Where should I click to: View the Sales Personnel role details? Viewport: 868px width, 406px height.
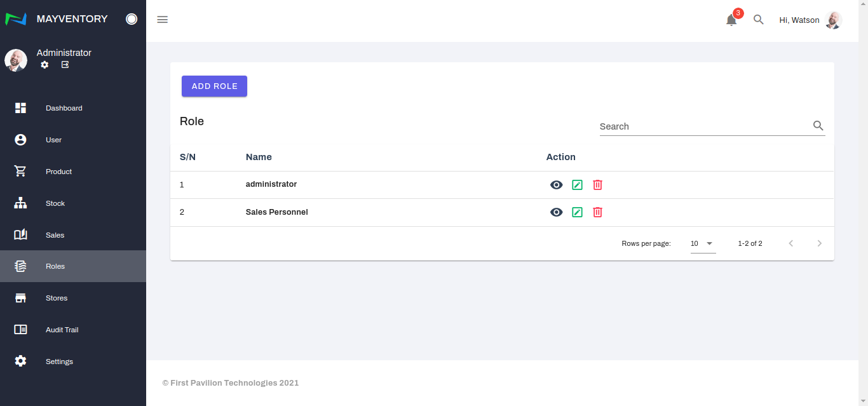coord(556,212)
